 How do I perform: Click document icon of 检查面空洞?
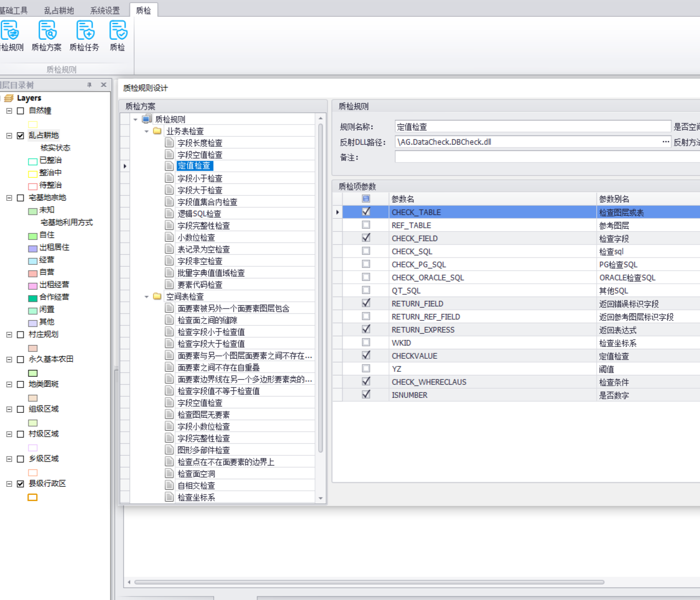click(169, 473)
